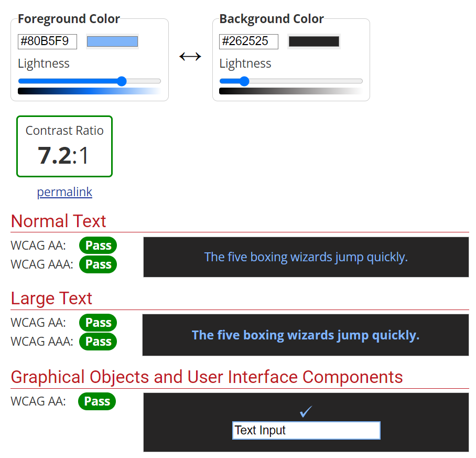This screenshot has height=458, width=476.
Task: Click the normal-weight sample sentence preview
Action: tap(306, 257)
